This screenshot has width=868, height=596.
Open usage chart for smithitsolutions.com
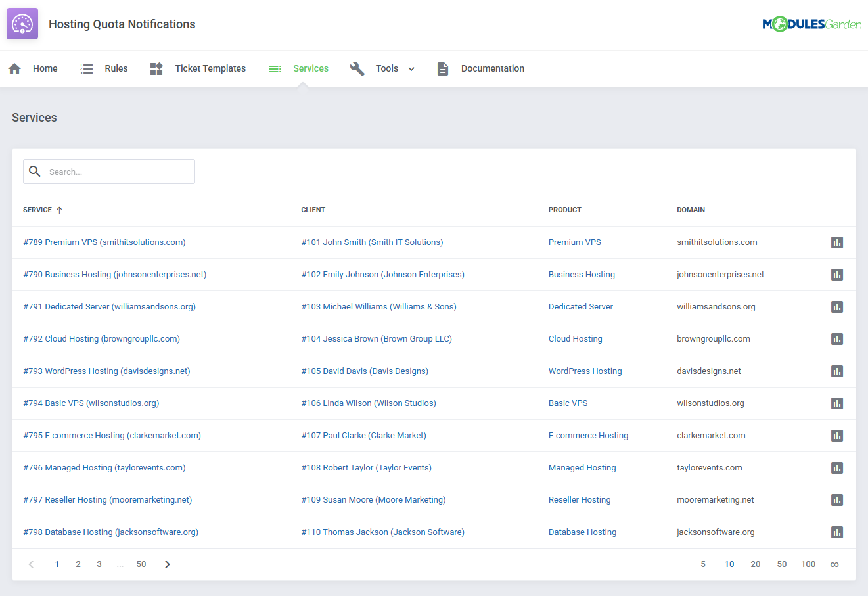coord(836,242)
